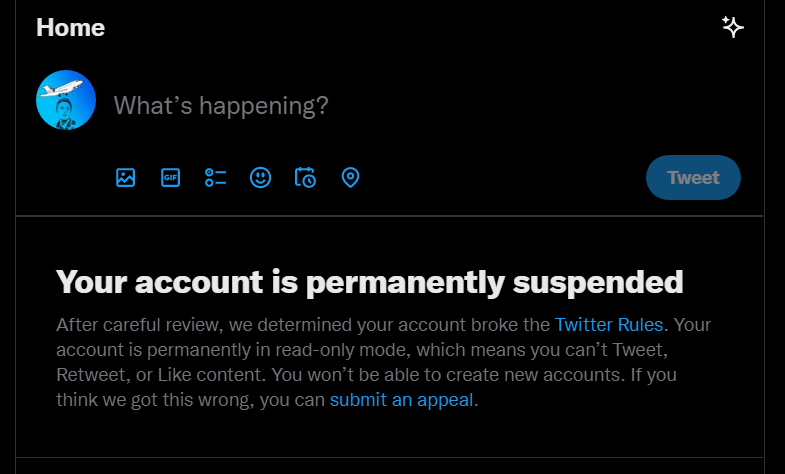The image size is (785, 474).
Task: Follow the "submit an appeal" link
Action: pos(402,400)
